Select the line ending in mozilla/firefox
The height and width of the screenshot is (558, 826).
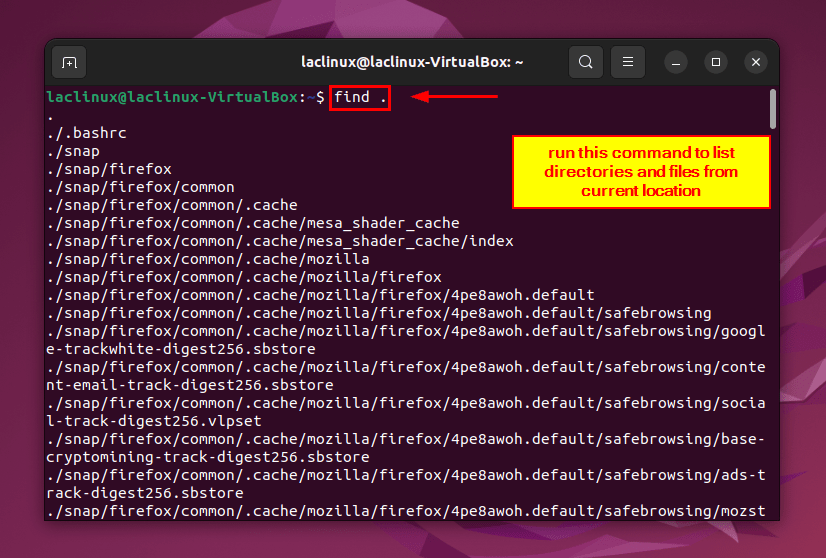(244, 277)
